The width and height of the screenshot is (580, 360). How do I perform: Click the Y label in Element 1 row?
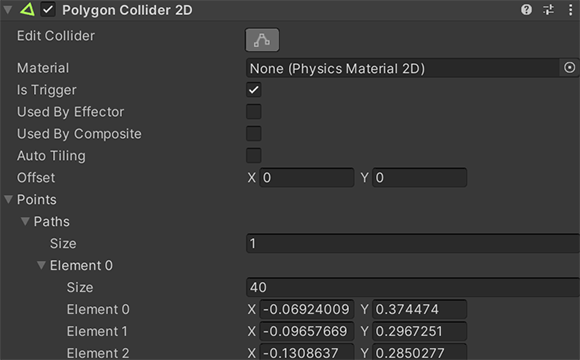pos(364,331)
